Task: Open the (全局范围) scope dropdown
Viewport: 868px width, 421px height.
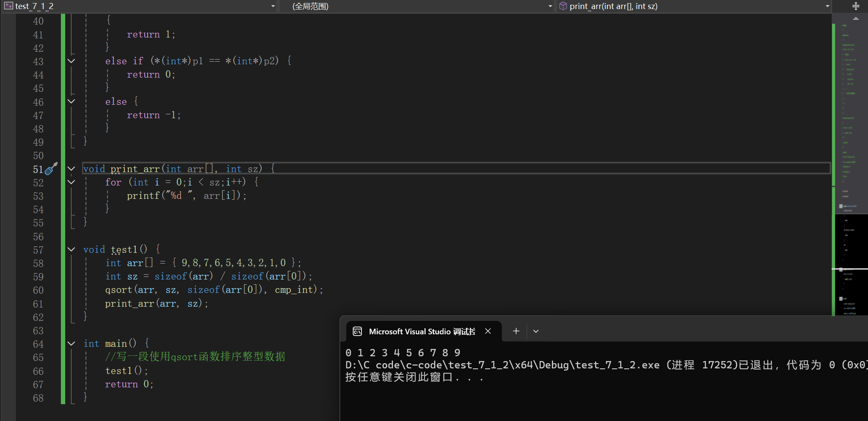Action: tap(549, 6)
